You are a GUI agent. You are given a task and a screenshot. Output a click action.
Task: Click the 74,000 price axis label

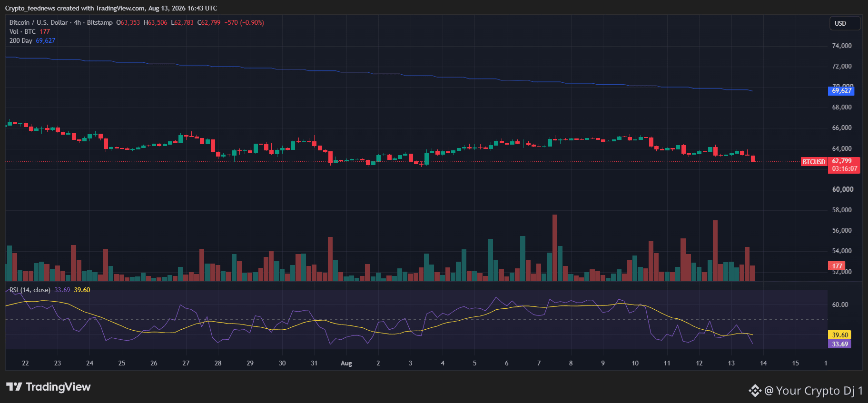(842, 46)
